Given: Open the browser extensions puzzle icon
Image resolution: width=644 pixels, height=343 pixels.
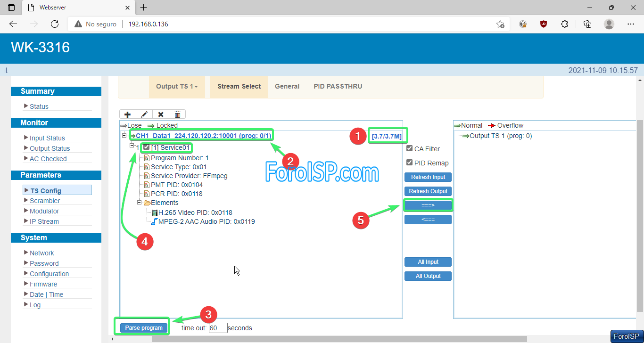Looking at the screenshot, I should 564,24.
